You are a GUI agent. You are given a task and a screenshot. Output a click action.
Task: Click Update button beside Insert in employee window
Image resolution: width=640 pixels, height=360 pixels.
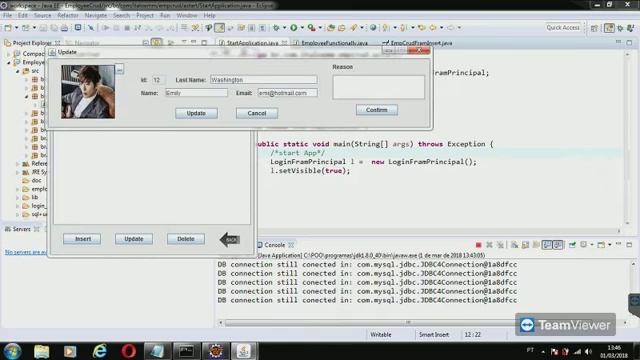click(134, 239)
